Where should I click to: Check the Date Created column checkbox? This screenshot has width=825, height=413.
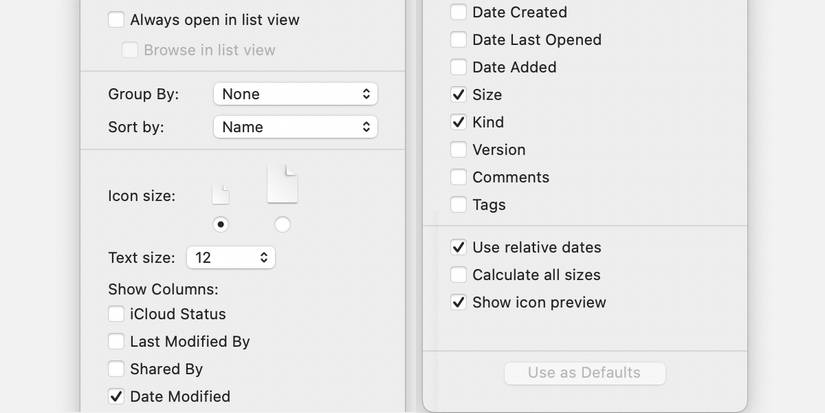click(458, 12)
